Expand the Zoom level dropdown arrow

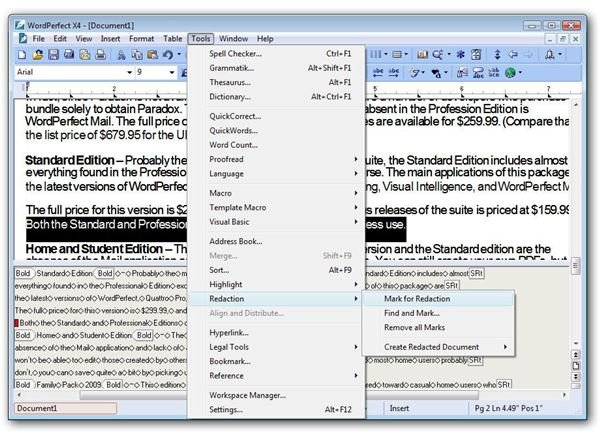pos(449,54)
